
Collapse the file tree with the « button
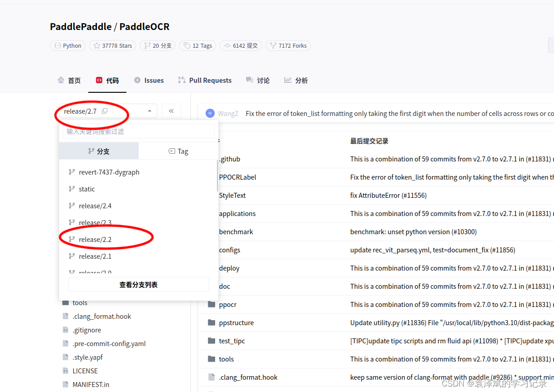point(171,111)
